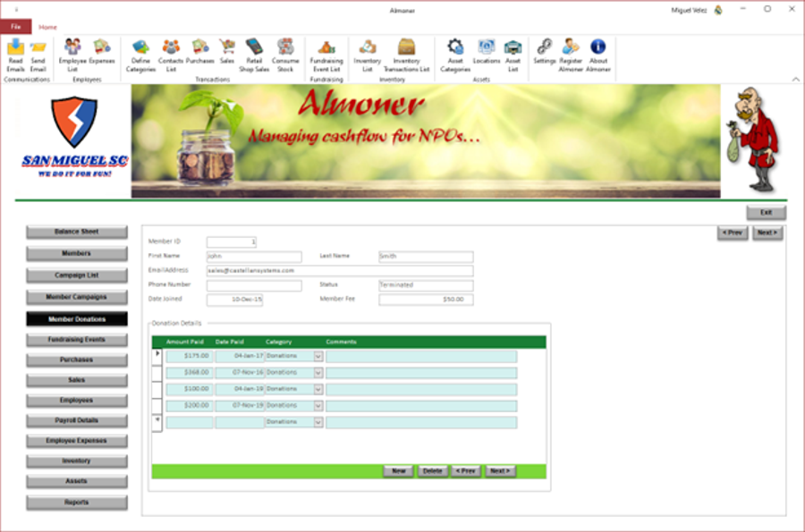
Task: Open Settings from the ribbon
Action: click(544, 52)
